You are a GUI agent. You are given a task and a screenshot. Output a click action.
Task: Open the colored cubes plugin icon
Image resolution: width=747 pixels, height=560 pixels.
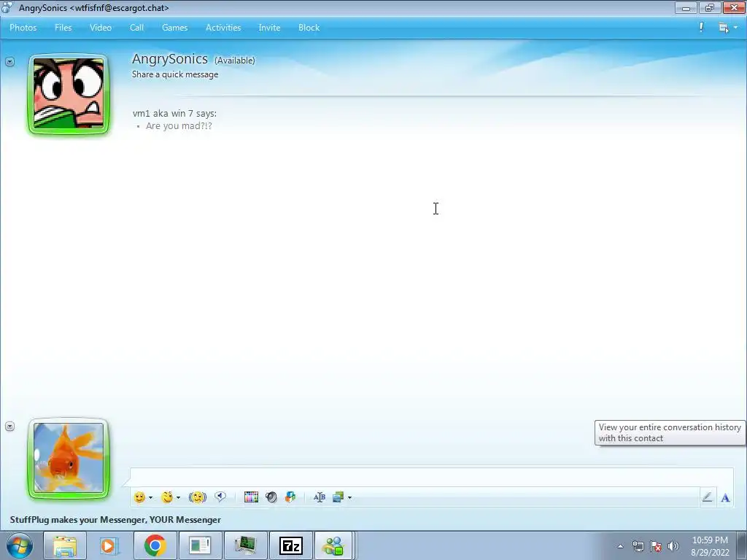click(x=290, y=497)
